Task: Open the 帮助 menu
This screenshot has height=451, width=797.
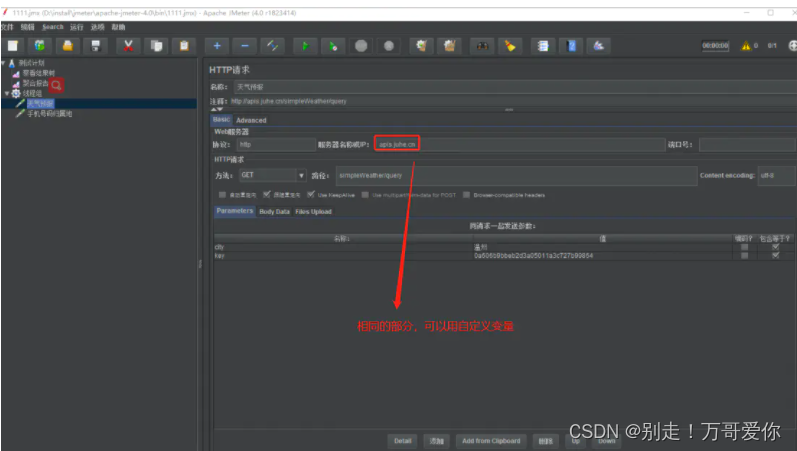Action: click(x=118, y=27)
